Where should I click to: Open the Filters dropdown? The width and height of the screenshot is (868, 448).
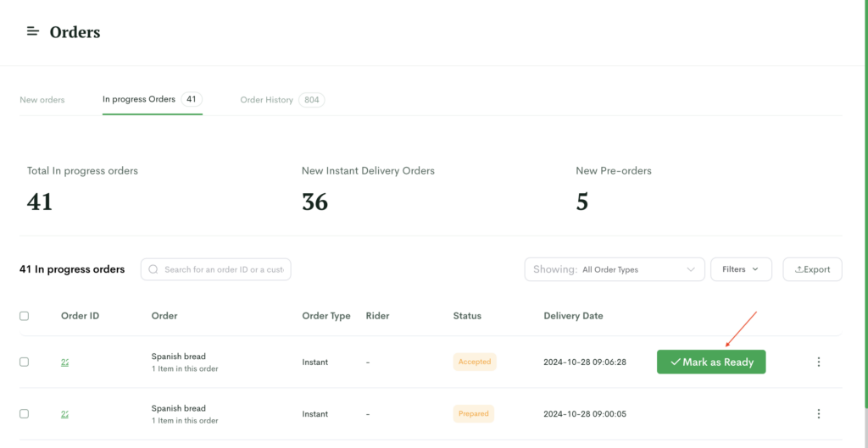[741, 269]
